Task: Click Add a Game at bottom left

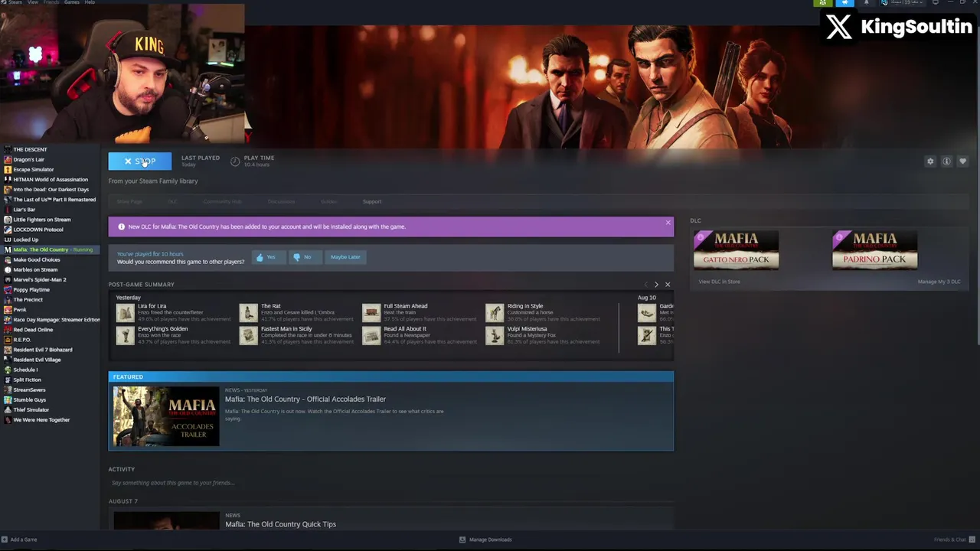Action: [x=19, y=540]
